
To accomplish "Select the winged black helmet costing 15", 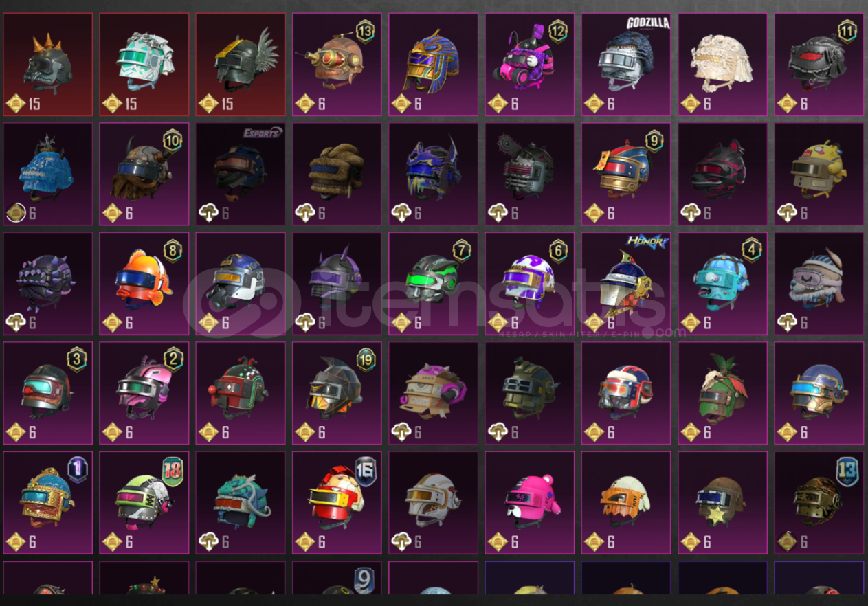I will 241,65.
